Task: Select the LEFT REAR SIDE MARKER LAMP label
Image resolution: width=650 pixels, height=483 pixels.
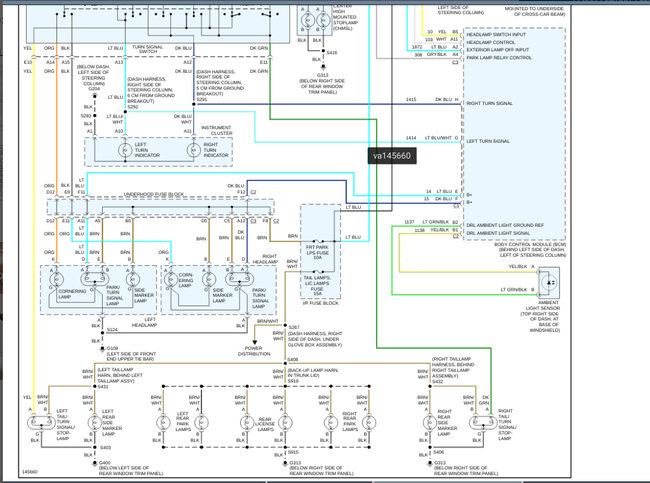Action: (x=112, y=422)
